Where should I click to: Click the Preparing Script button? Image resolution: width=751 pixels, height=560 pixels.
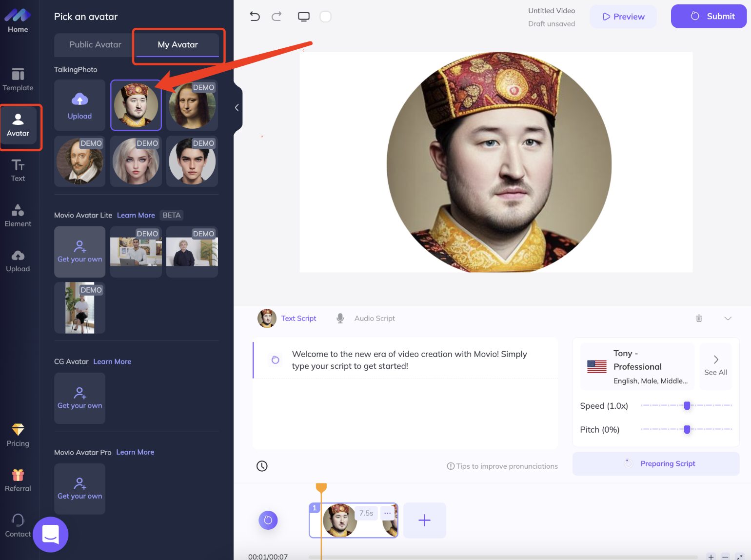coord(656,463)
